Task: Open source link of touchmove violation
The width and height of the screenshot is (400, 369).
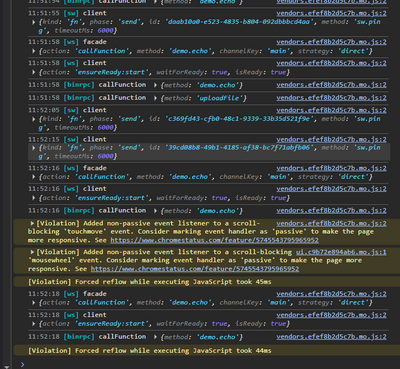Action: 331,224
